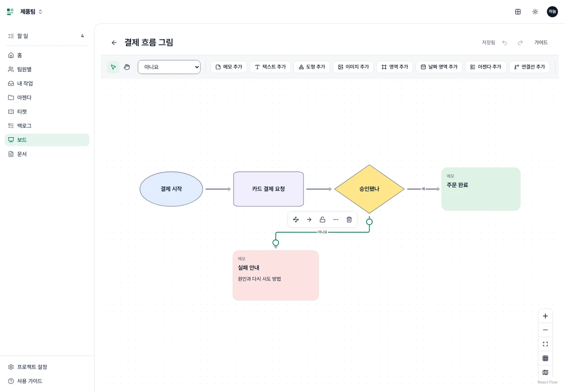Change the edge path style icon

(296, 220)
